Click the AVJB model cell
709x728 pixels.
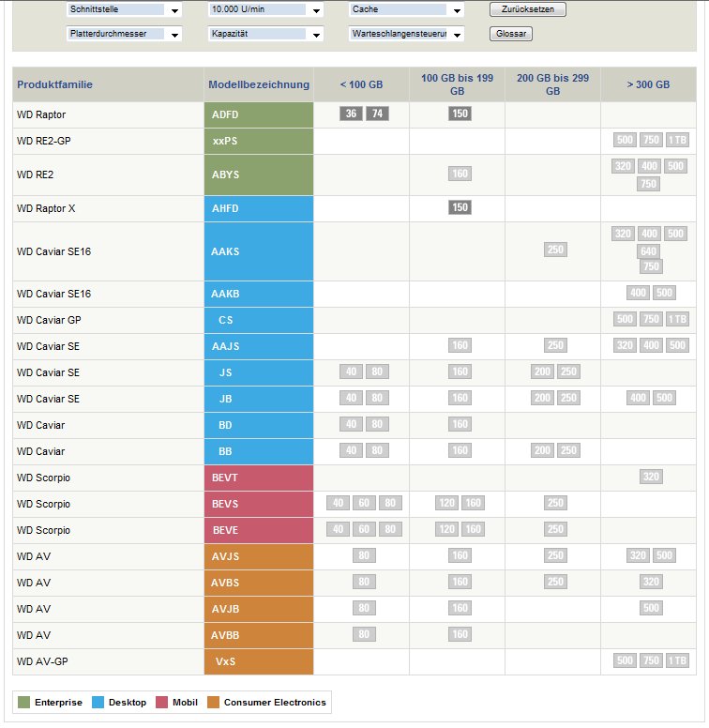(x=259, y=609)
